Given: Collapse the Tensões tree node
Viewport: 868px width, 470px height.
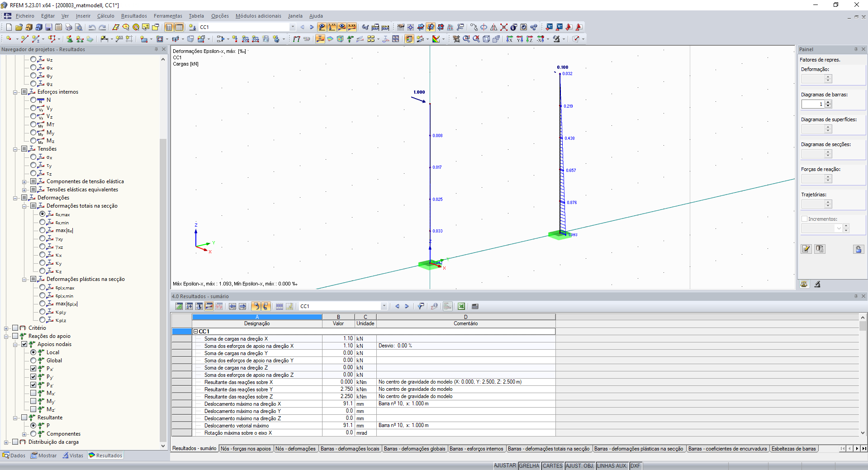Looking at the screenshot, I should coord(15,149).
